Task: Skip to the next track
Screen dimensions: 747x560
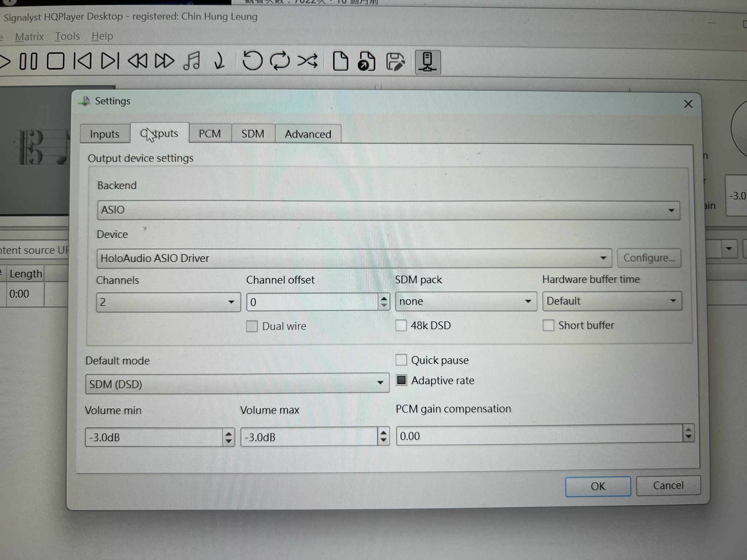Action: (x=110, y=61)
